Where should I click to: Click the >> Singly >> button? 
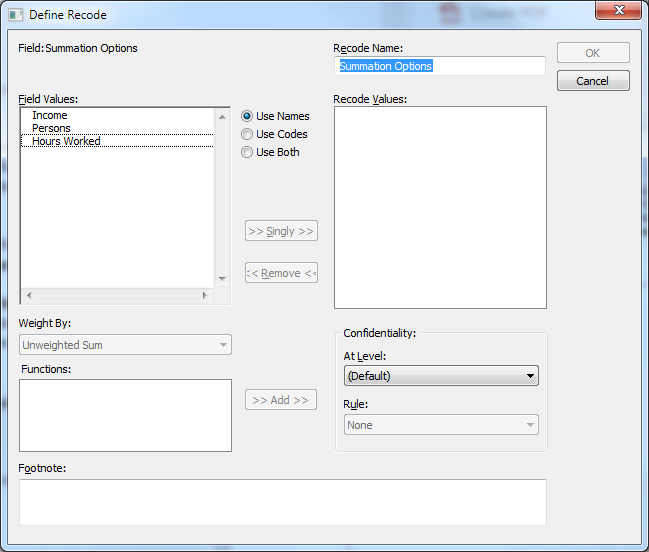coord(281,231)
